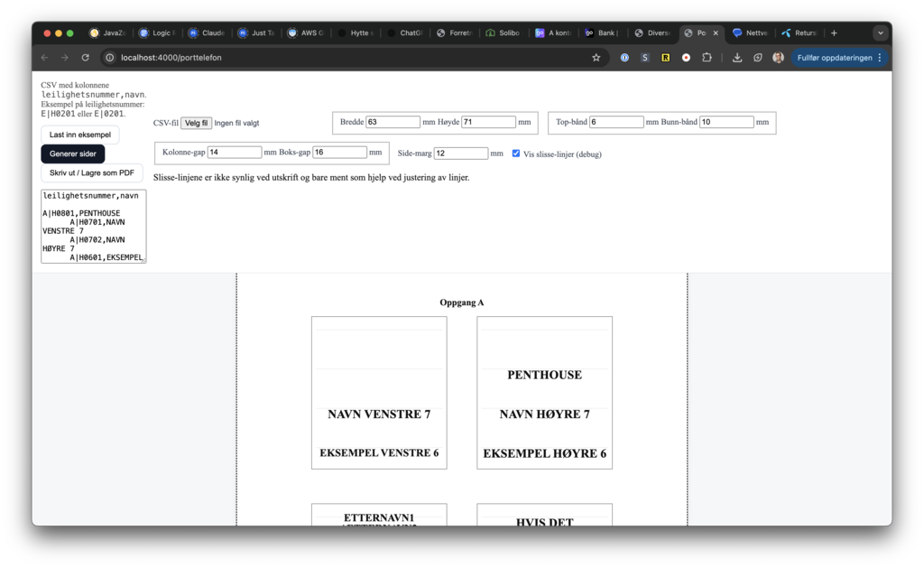The width and height of the screenshot is (924, 568).
Task: Expand the tab search dropdown arrow
Action: (880, 33)
